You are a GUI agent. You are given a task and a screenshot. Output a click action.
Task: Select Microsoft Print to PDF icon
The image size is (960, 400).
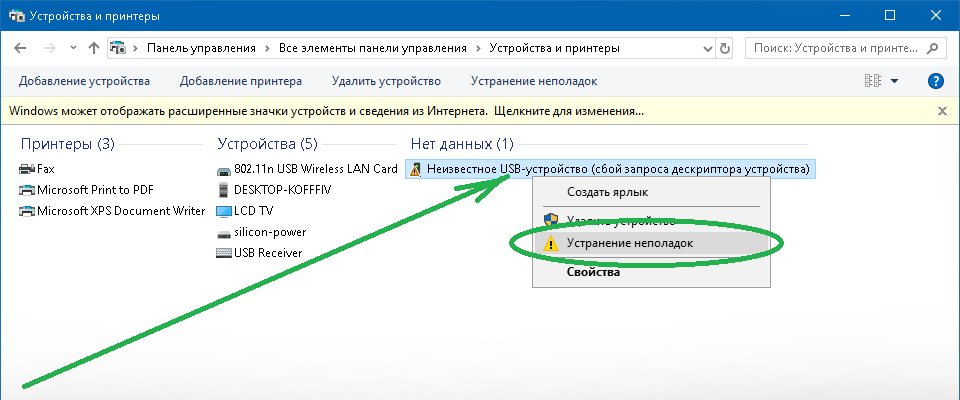click(27, 189)
